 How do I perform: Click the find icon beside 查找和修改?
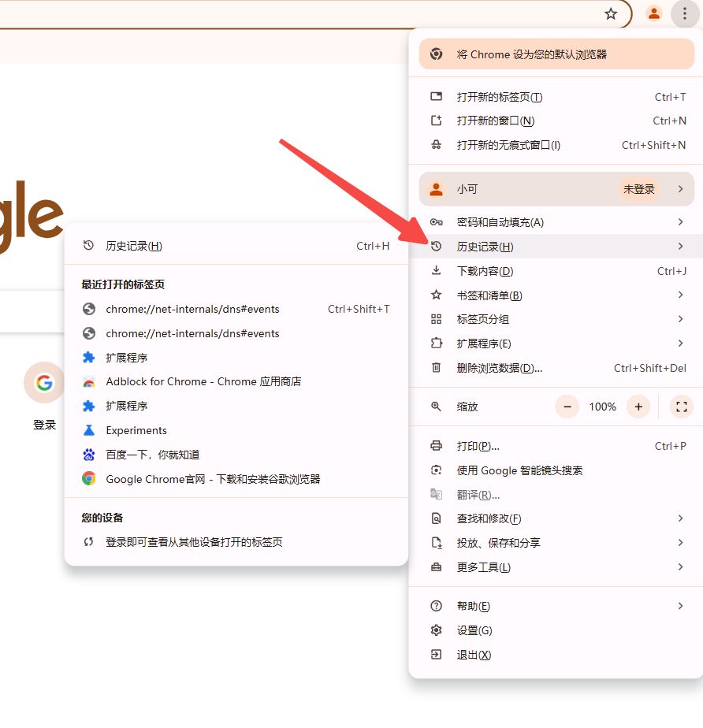pos(436,518)
